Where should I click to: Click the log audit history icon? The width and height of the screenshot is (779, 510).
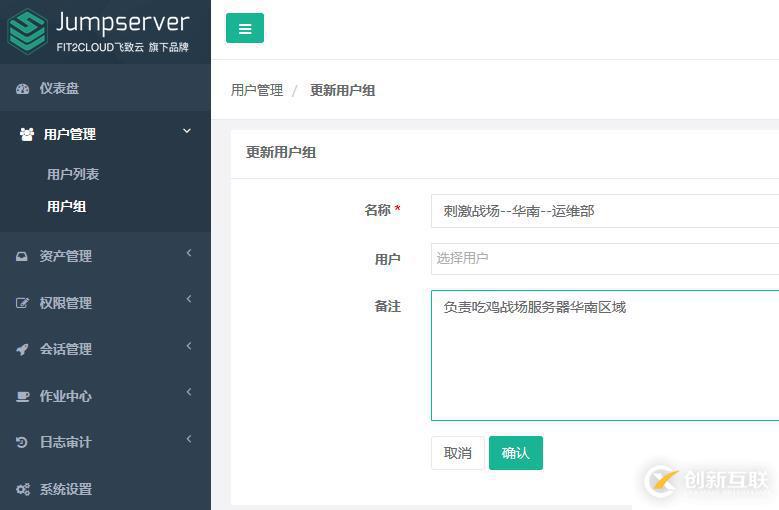click(21, 442)
